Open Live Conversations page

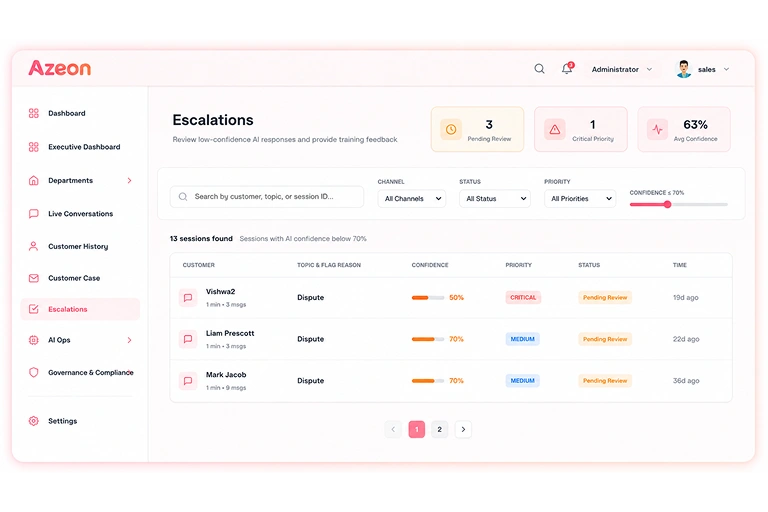tap(80, 214)
